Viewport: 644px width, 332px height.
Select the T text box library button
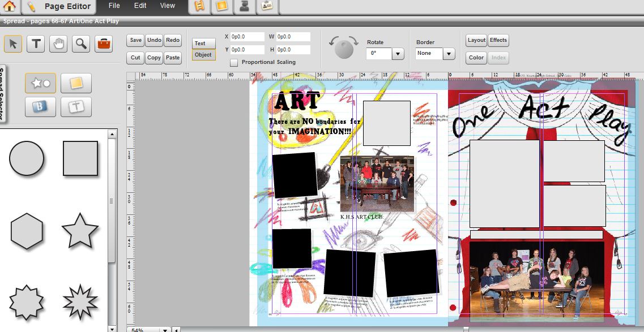click(x=76, y=107)
